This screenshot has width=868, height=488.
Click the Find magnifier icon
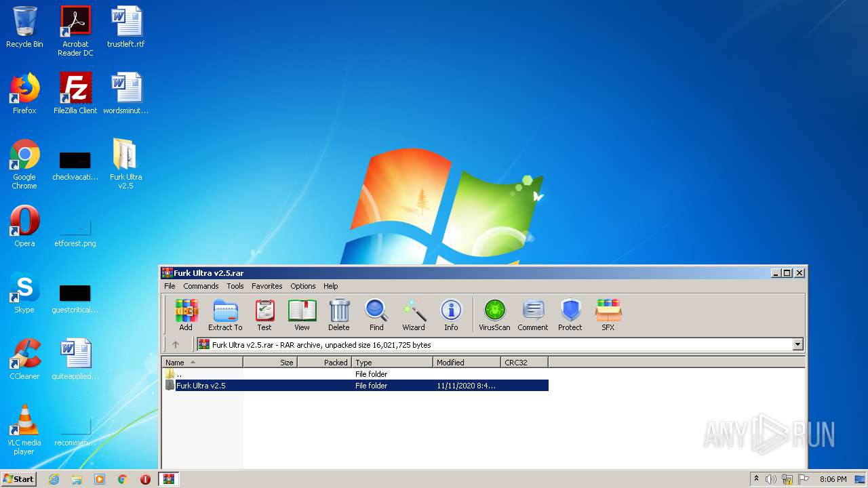pos(376,315)
